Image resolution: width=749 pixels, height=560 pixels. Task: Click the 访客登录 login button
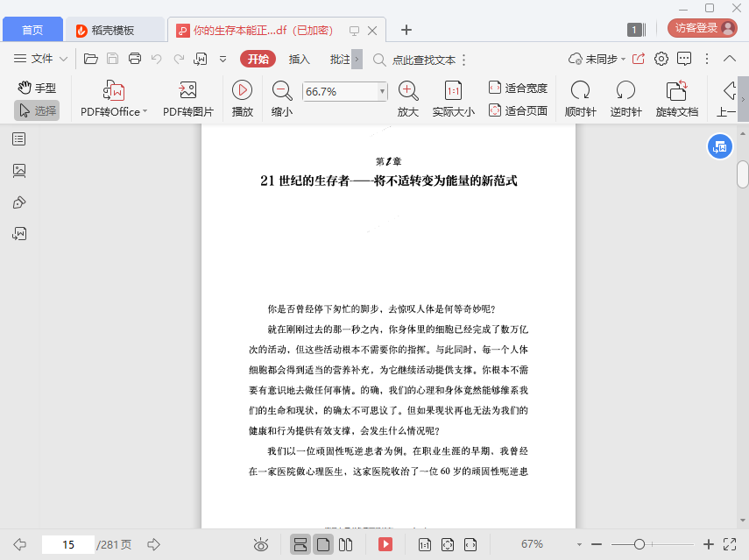pos(703,28)
